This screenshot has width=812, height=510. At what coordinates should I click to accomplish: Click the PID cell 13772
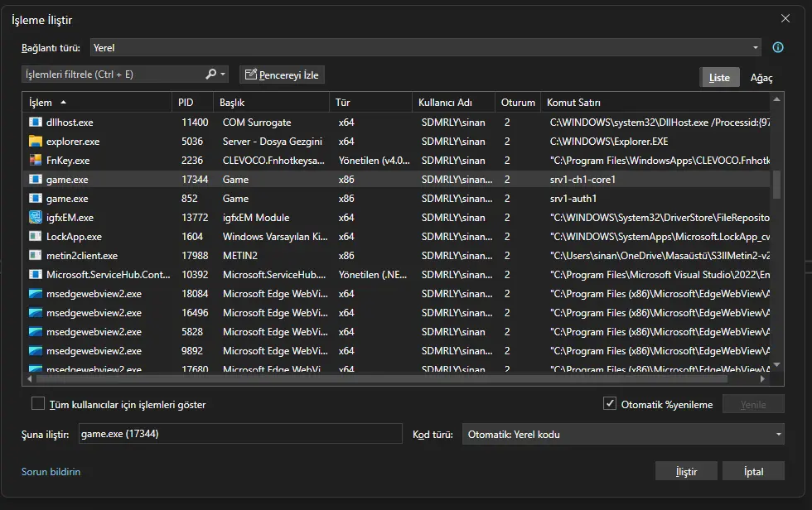[195, 217]
